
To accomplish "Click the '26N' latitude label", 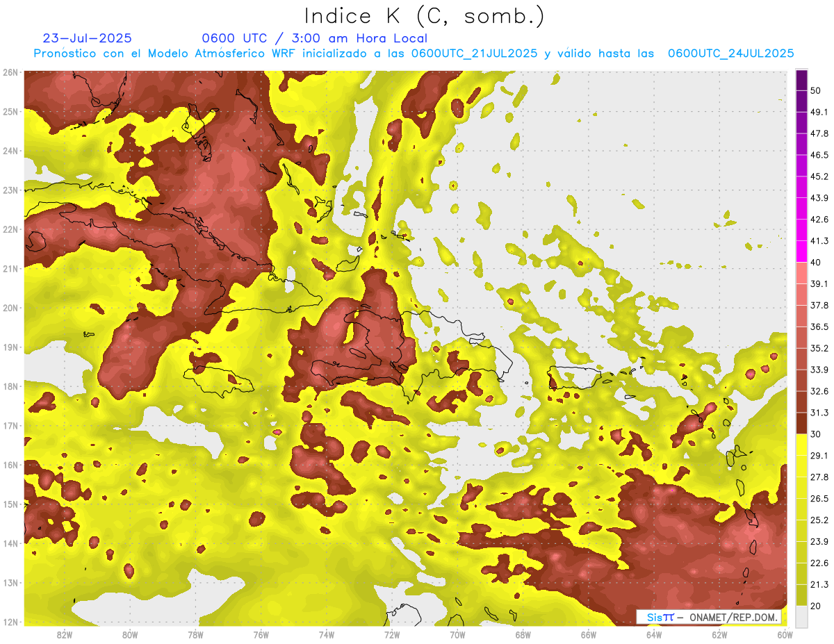I will pyautogui.click(x=10, y=72).
